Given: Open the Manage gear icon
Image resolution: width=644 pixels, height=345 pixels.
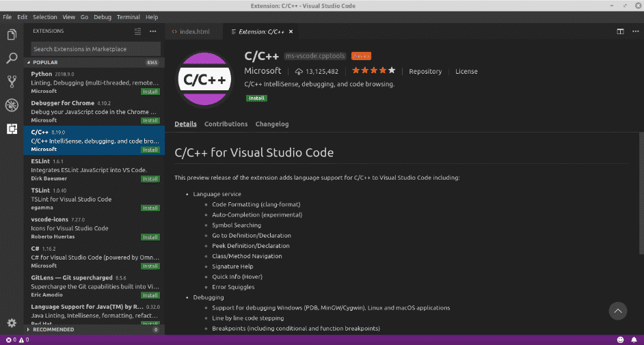Looking at the screenshot, I should tap(12, 322).
